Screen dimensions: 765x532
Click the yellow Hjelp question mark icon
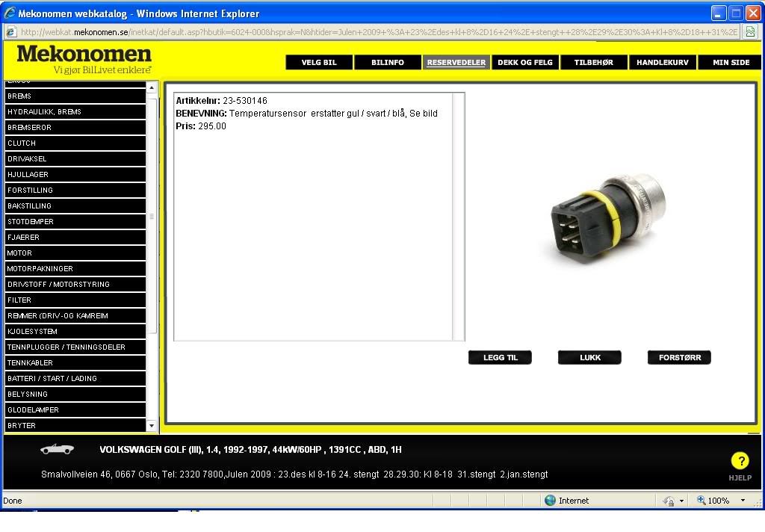click(739, 460)
